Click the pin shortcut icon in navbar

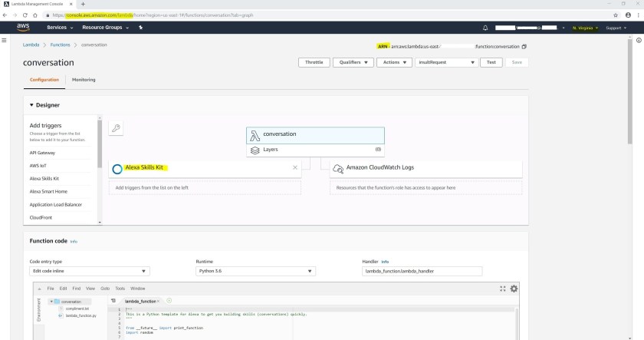click(140, 28)
